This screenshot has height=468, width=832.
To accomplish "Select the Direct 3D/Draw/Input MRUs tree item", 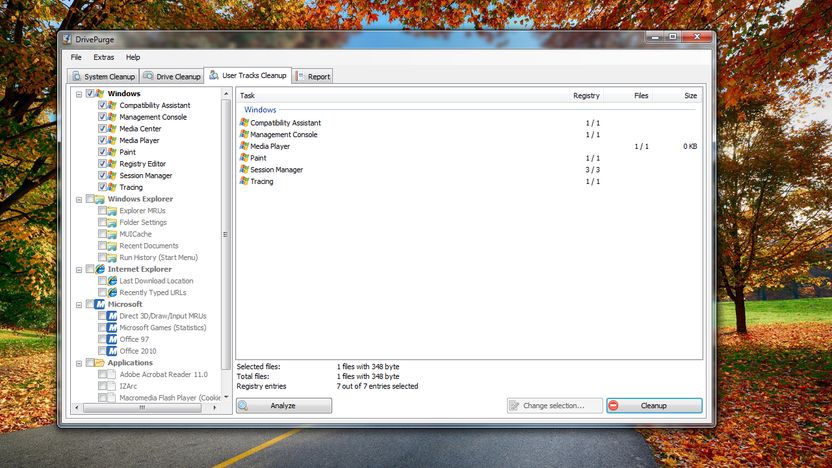I will 162,316.
